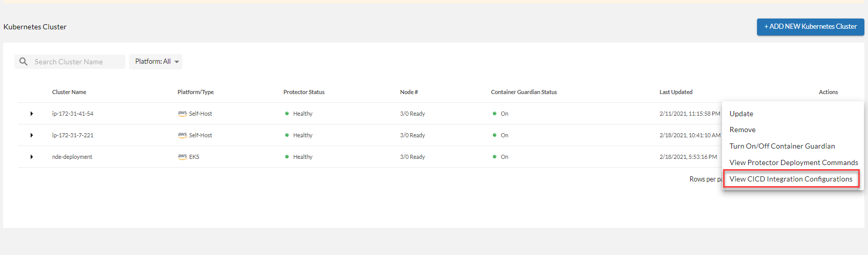Expand the ip-172-31-7-221 cluster row
This screenshot has height=255, width=868.
32,135
